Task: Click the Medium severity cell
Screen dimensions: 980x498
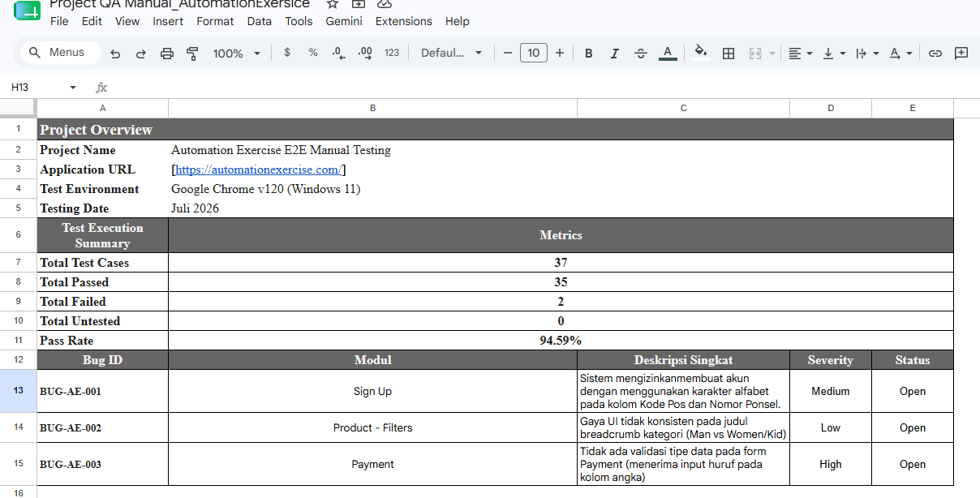Action: [831, 391]
